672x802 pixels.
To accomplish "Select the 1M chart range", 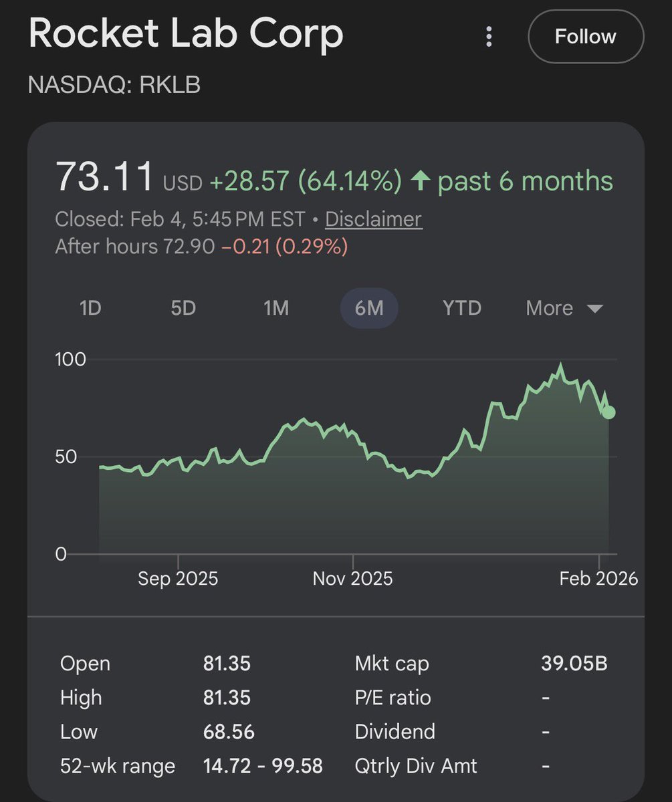I will 275,308.
